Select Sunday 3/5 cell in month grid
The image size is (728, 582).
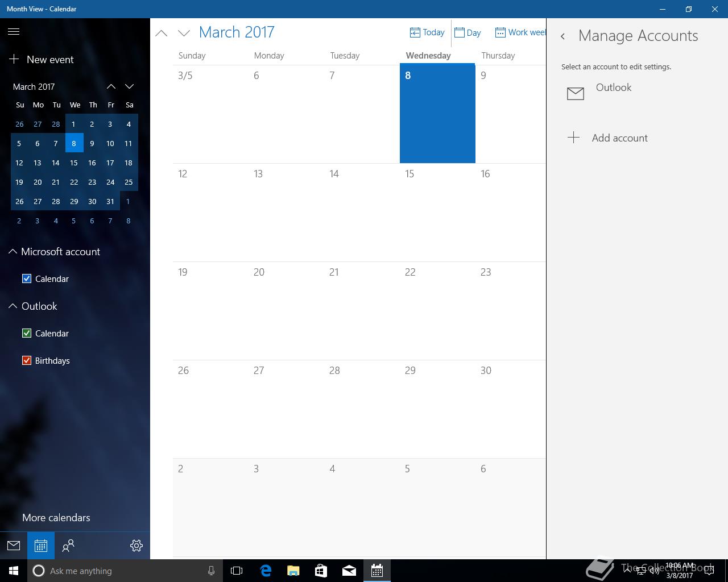(x=210, y=114)
